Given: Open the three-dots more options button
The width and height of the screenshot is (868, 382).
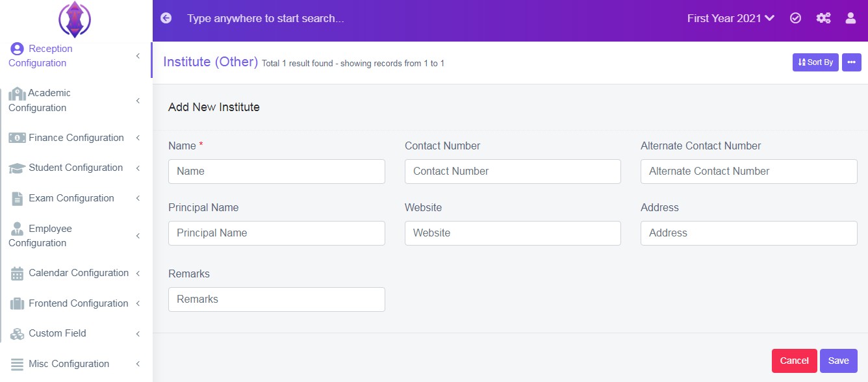Looking at the screenshot, I should (852, 62).
